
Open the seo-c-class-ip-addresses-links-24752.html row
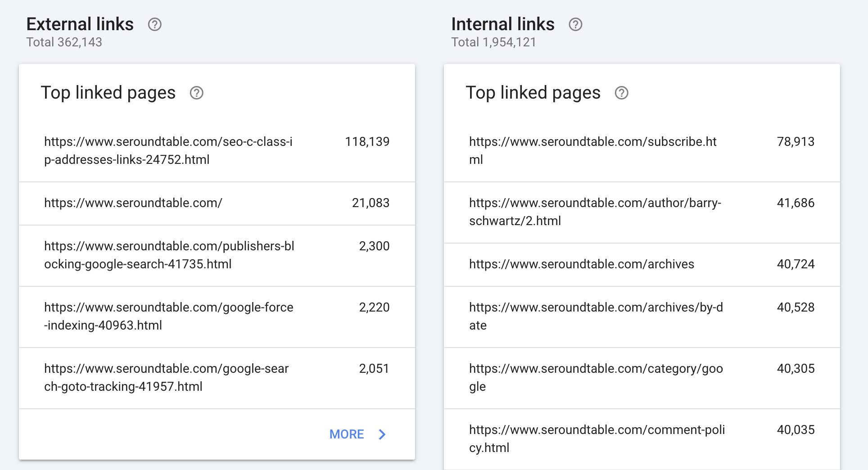217,151
